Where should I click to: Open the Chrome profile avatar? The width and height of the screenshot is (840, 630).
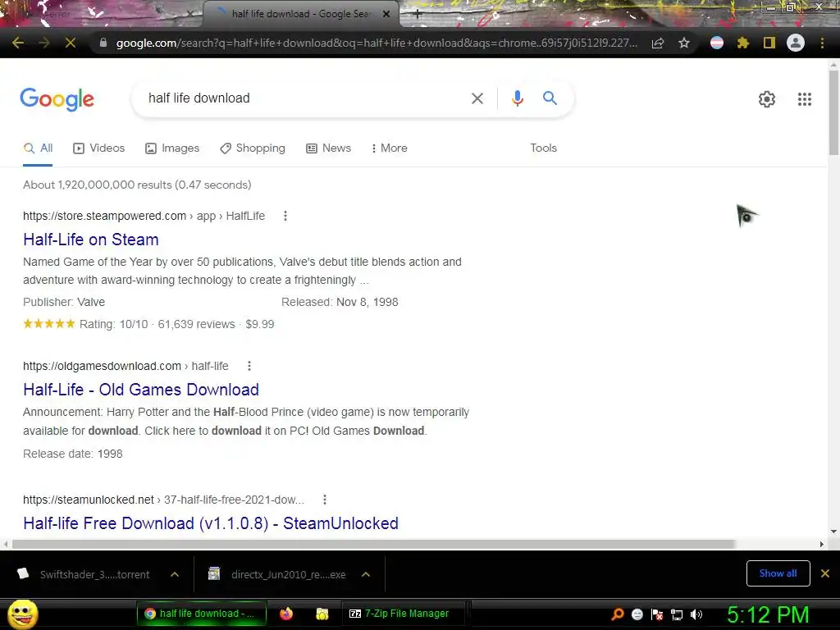pyautogui.click(x=796, y=43)
